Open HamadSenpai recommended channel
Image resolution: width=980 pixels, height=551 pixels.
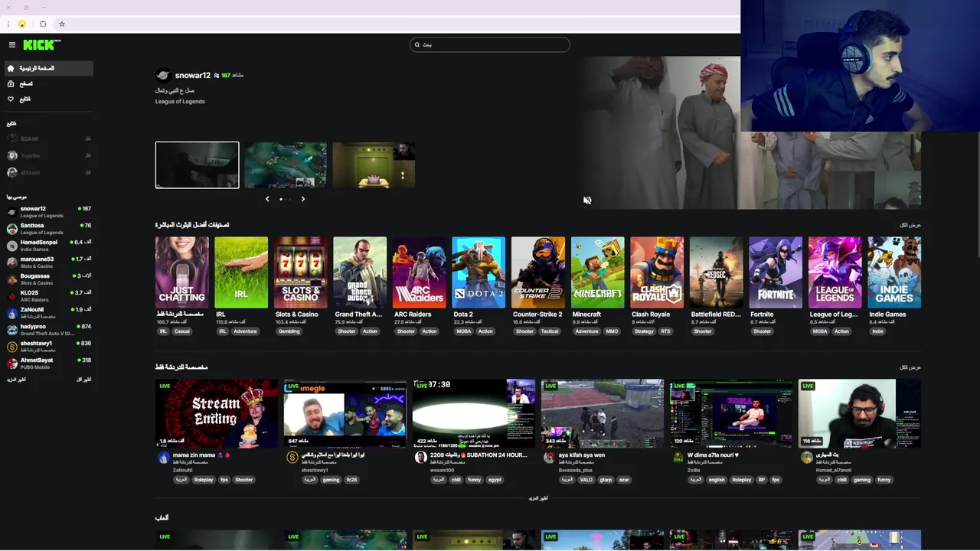47,246
